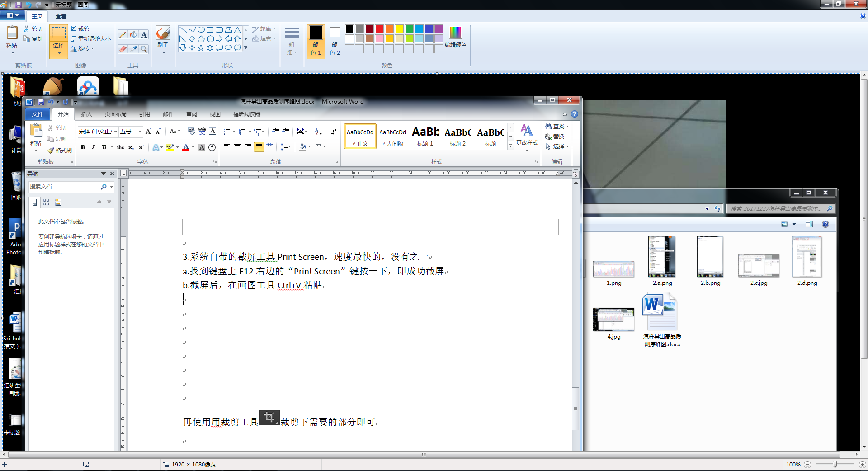Select the Eraser tool
This screenshot has width=868, height=471.
click(123, 49)
